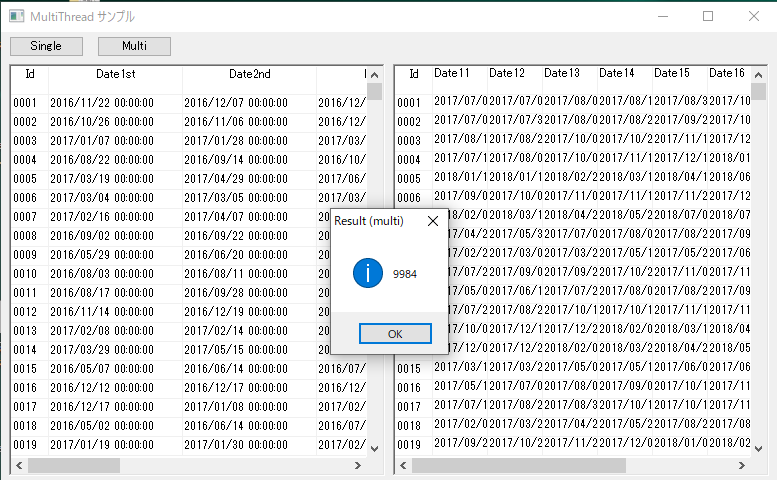Click right grid horizontal scrollbar left arrow
The width and height of the screenshot is (777, 480).
click(x=402, y=465)
